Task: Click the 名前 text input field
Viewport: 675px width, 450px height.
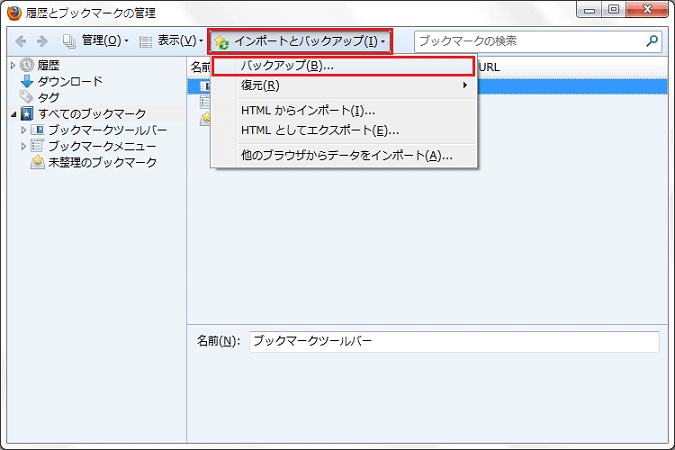Action: [453, 341]
